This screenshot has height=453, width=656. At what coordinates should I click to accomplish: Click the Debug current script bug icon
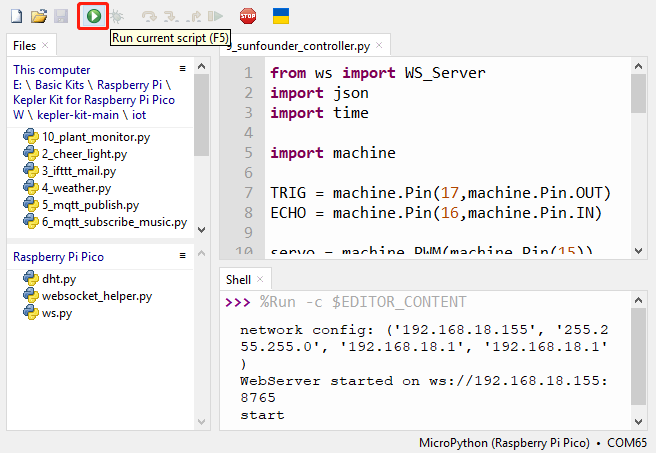coord(116,16)
